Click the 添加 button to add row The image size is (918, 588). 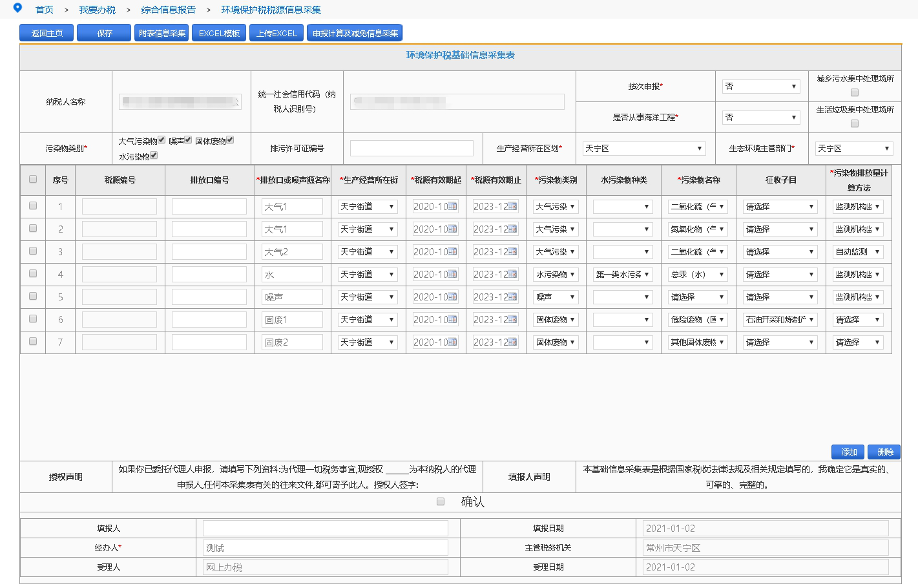coord(848,452)
